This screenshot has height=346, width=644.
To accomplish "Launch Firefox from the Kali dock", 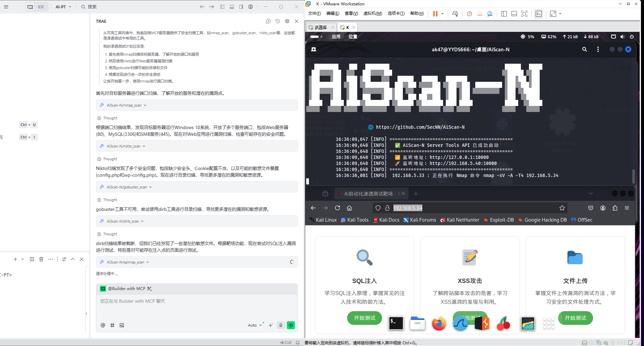I will [439, 323].
